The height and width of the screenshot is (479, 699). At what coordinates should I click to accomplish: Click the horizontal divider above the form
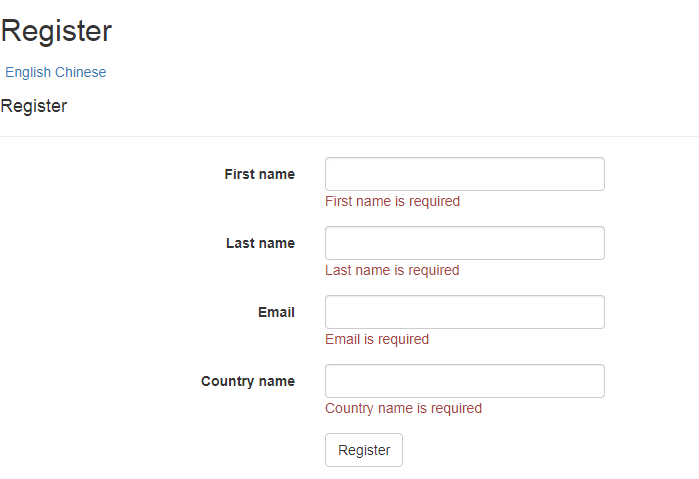click(349, 136)
